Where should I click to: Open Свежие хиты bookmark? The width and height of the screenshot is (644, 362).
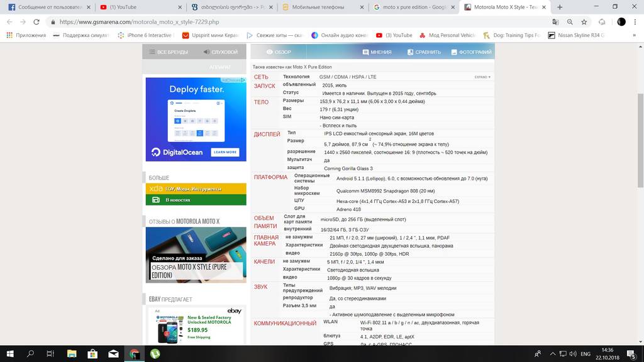pos(274,35)
